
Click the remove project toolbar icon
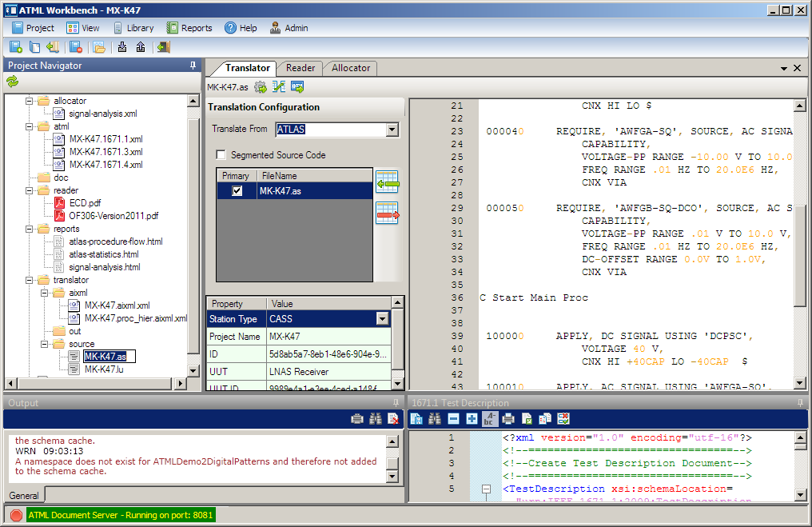coord(76,47)
